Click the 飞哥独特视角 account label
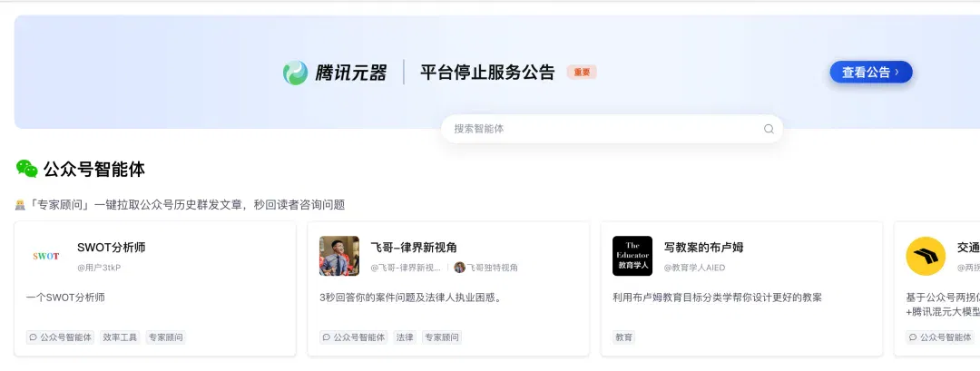This screenshot has height=371, width=980. (493, 268)
